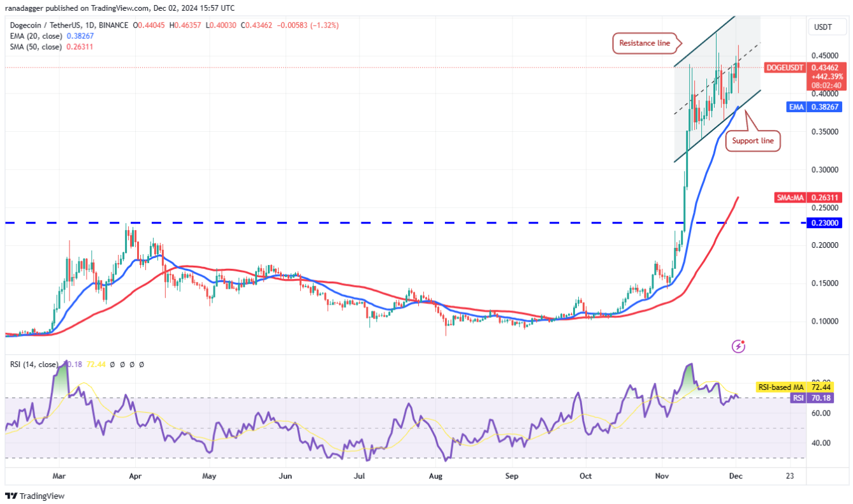Click the 0.15000 price axis tick
Viewport: 853px width, 504px height.
pyautogui.click(x=824, y=284)
